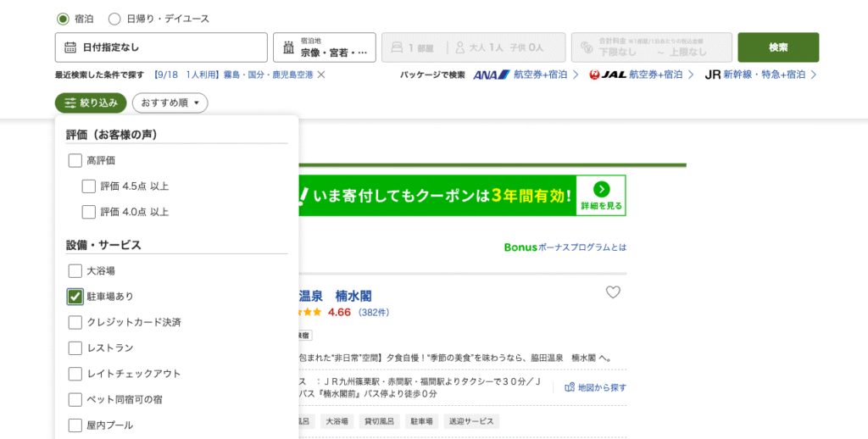868x439 pixels.
Task: Click the bed icon next to 1部屋
Action: tap(397, 47)
